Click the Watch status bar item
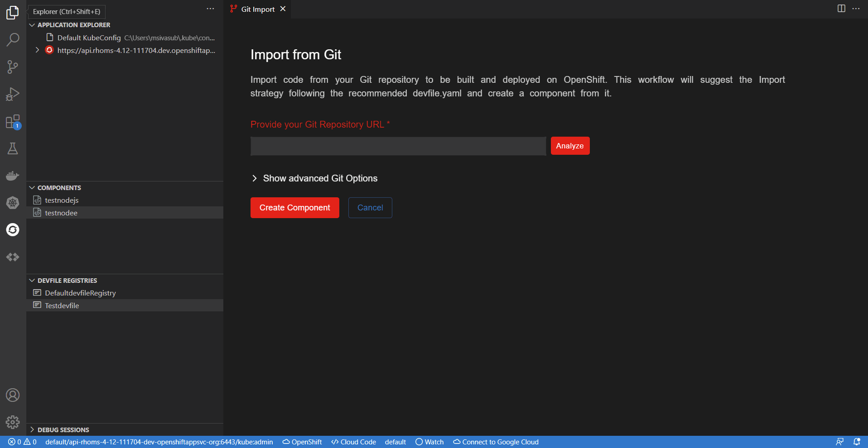Image resolution: width=868 pixels, height=448 pixels. pyautogui.click(x=429, y=442)
